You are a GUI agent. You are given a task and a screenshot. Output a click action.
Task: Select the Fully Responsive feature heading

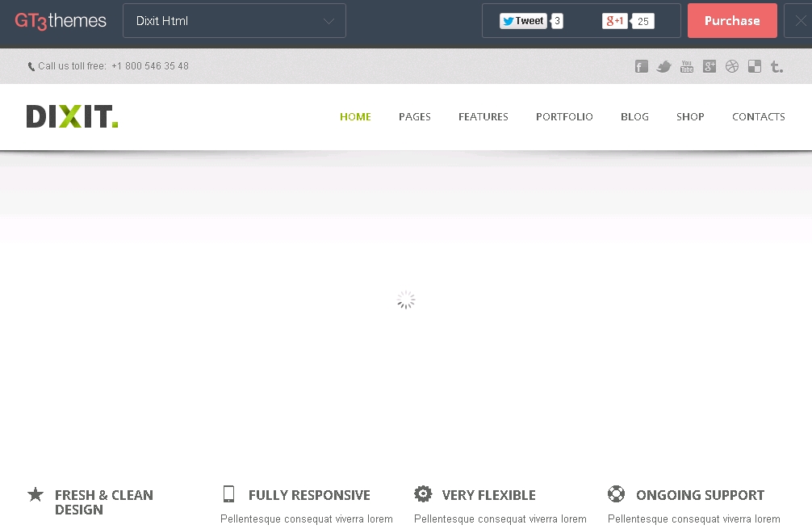309,495
